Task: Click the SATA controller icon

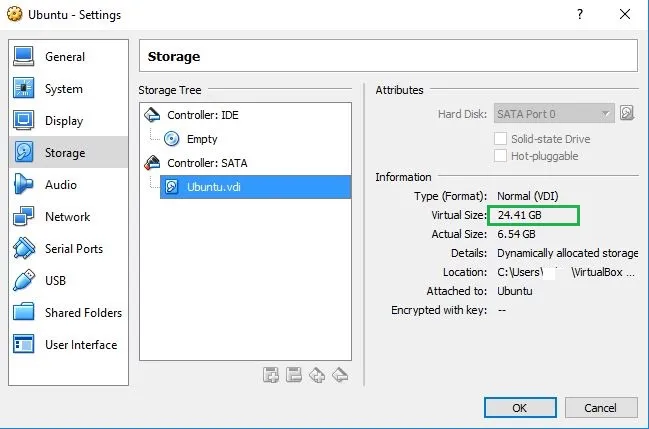Action: coord(152,163)
